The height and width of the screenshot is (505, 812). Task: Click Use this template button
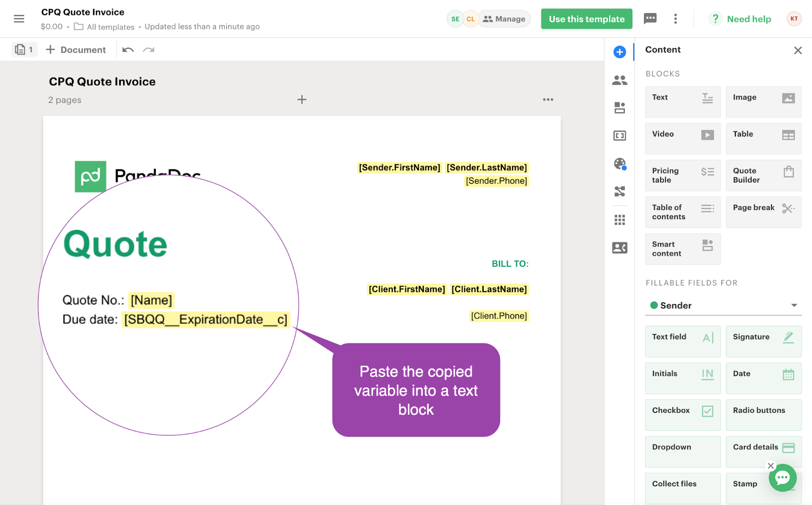click(x=587, y=19)
